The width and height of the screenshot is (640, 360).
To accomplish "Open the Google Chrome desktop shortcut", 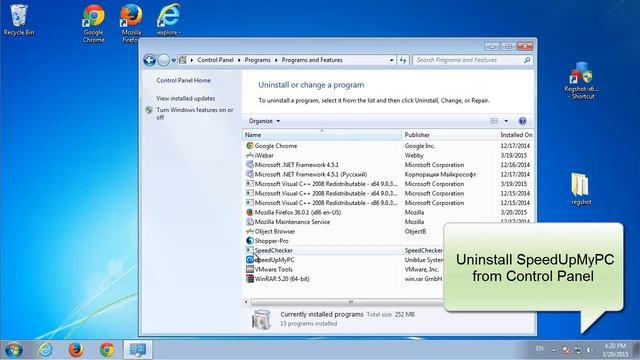I will click(x=93, y=23).
